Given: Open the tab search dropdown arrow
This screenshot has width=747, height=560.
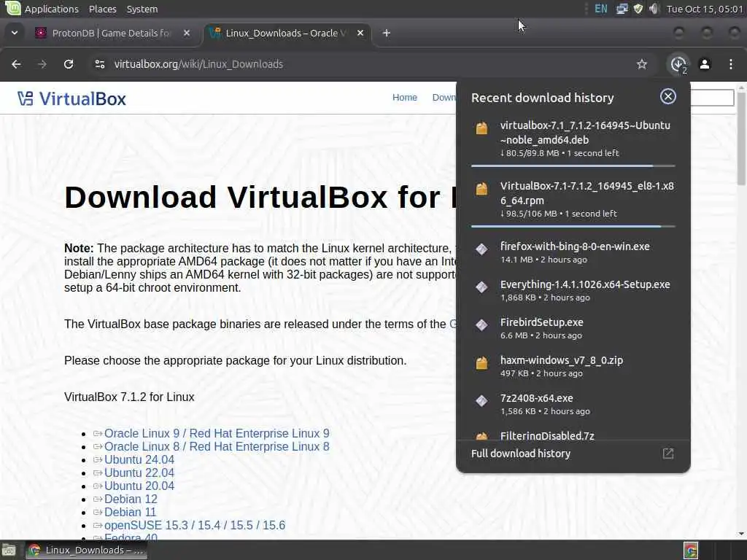Looking at the screenshot, I should [x=15, y=33].
